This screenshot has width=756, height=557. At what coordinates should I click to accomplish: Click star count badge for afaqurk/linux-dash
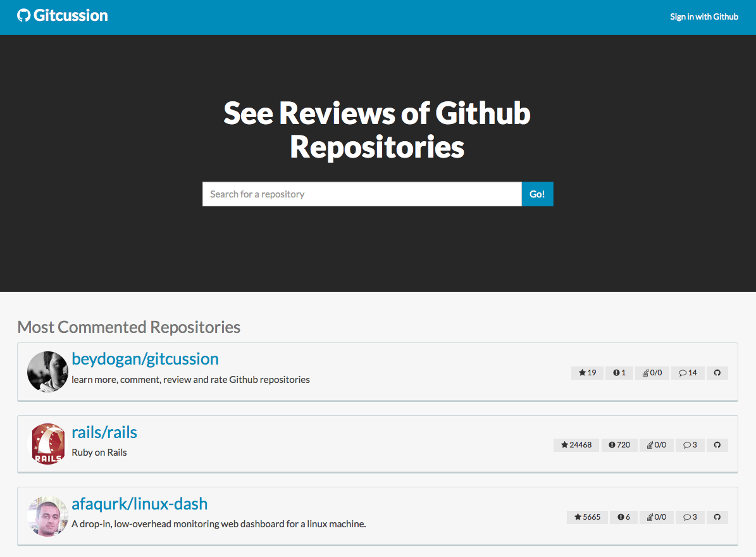coord(588,517)
